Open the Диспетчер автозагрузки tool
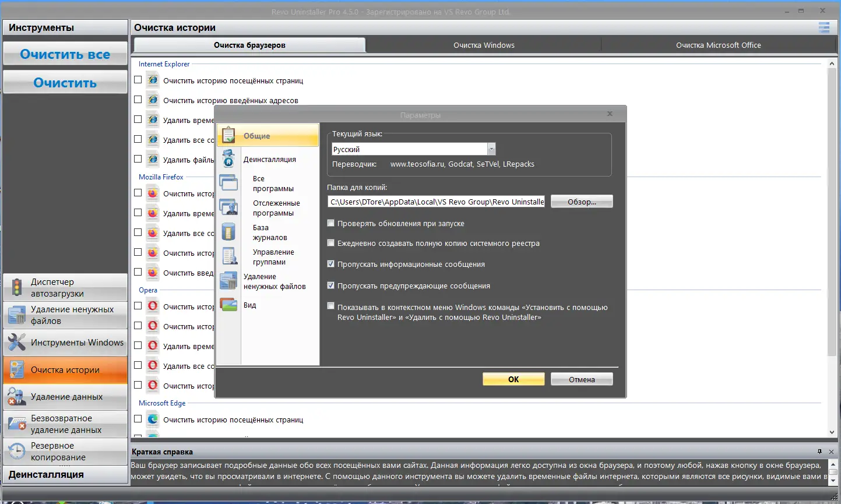Image resolution: width=841 pixels, height=504 pixels. coord(65,287)
